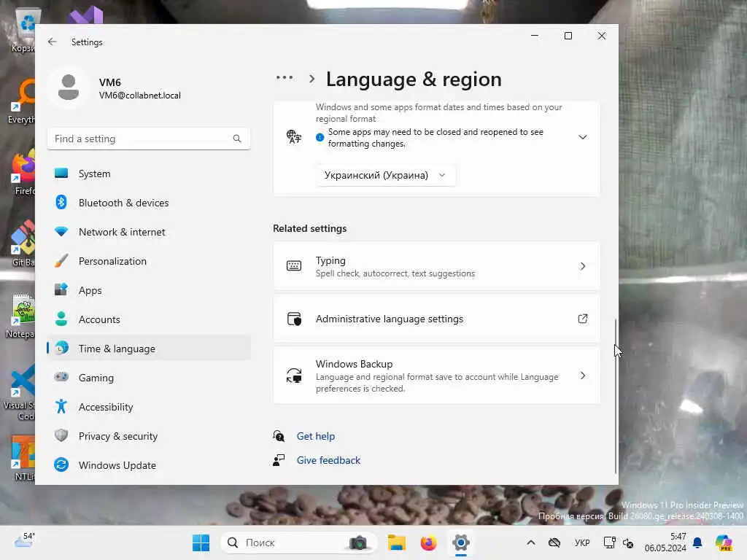Image resolution: width=747 pixels, height=560 pixels.
Task: Open Personalization category
Action: point(149,261)
